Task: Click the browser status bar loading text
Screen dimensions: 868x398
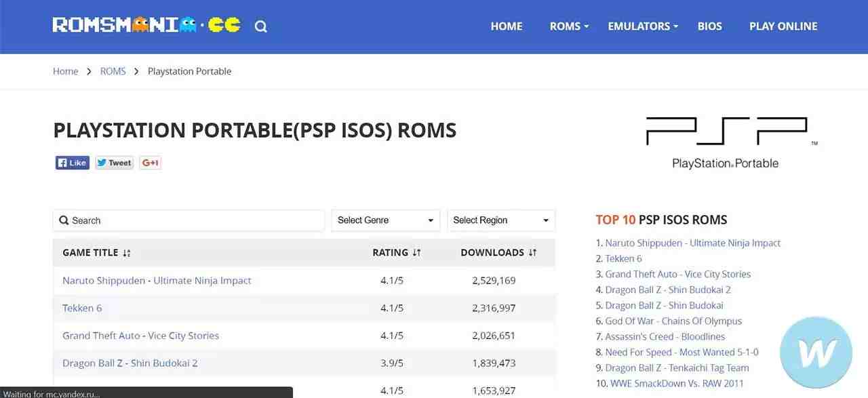Action: pyautogui.click(x=52, y=394)
